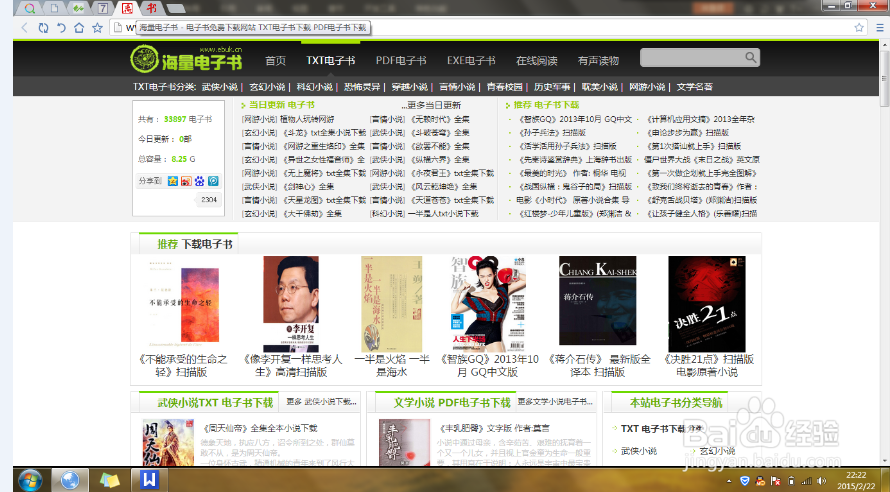The width and height of the screenshot is (890, 492).
Task: Click the site search input box
Action: tap(692, 57)
